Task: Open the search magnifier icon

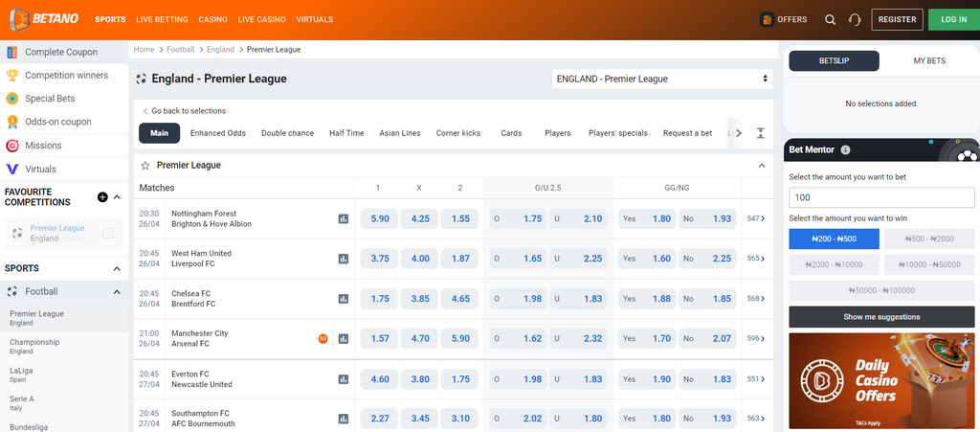Action: click(x=830, y=19)
